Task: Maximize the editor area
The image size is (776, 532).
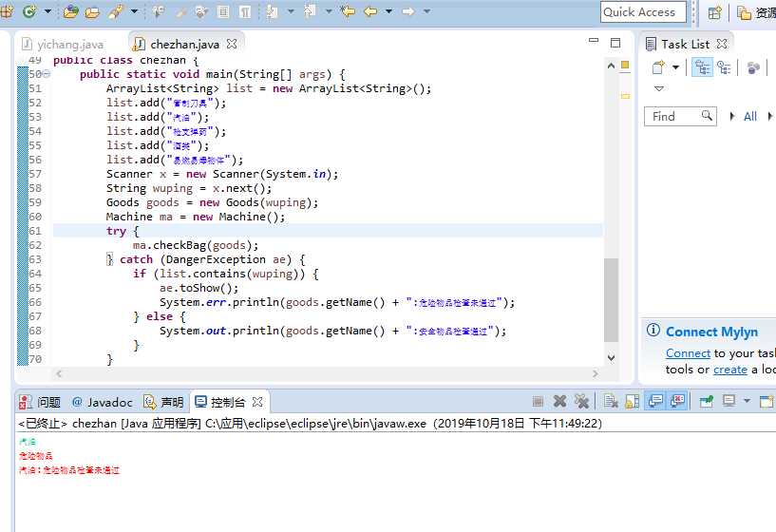Action: click(x=615, y=43)
